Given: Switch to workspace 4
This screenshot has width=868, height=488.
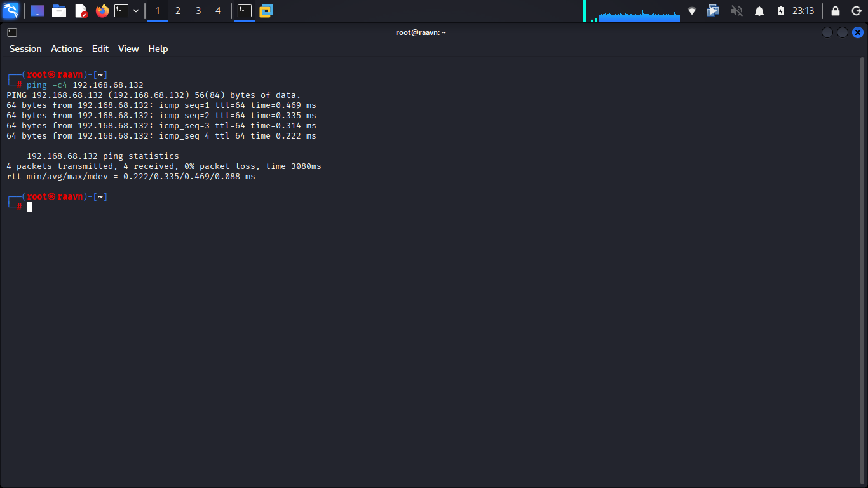Looking at the screenshot, I should [219, 11].
